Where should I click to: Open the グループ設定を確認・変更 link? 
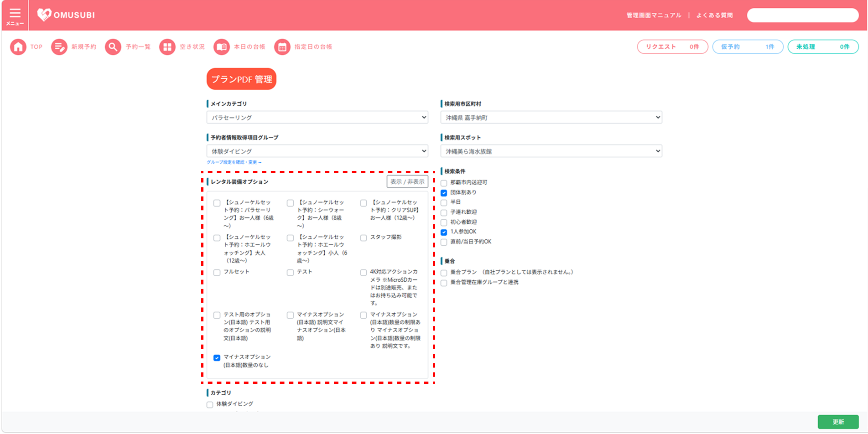tap(234, 162)
